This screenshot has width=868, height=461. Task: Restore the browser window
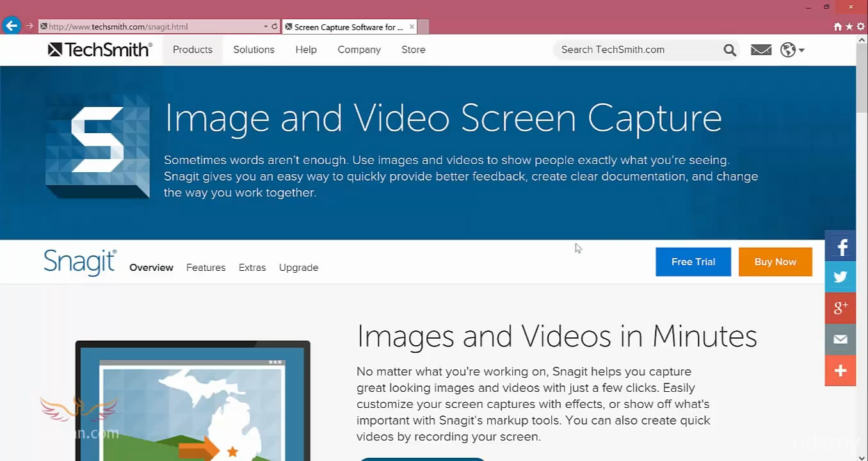click(826, 6)
